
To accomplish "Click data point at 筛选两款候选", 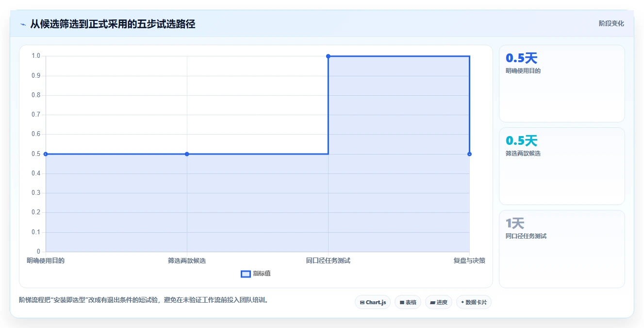I will 187,154.
